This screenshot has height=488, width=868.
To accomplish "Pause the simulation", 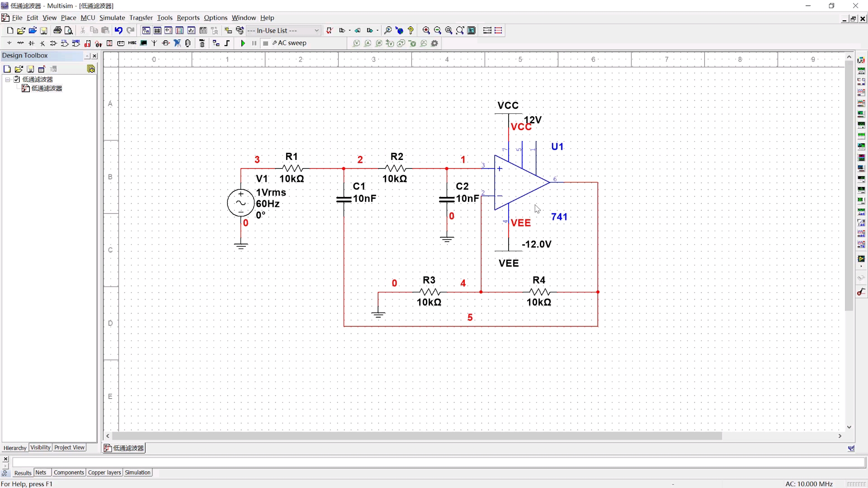I will tap(254, 43).
